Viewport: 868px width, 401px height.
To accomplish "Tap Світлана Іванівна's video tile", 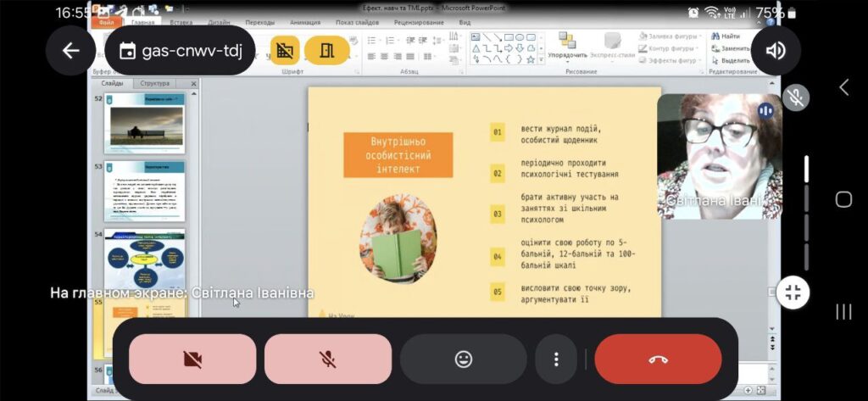I will click(x=719, y=155).
